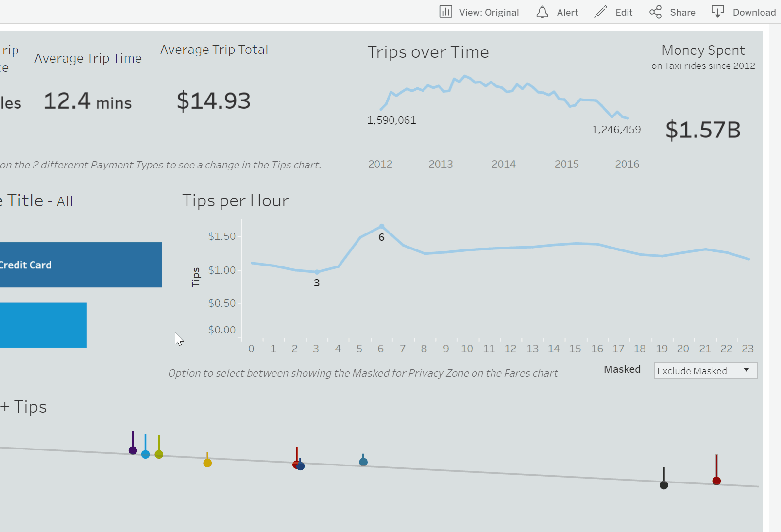The image size is (781, 532).
Task: Click the 1,246,459 trips label
Action: [x=616, y=129]
